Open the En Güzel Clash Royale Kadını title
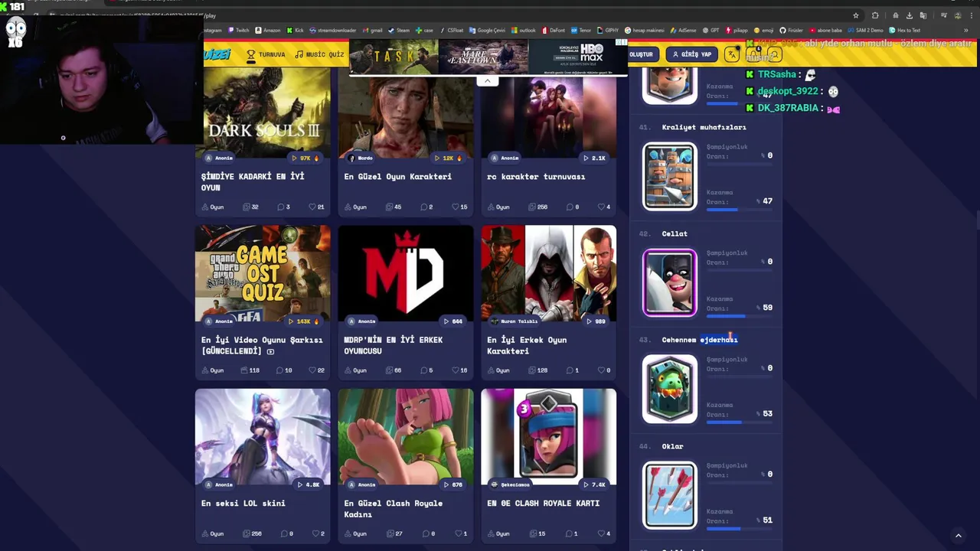980x551 pixels. click(x=394, y=508)
